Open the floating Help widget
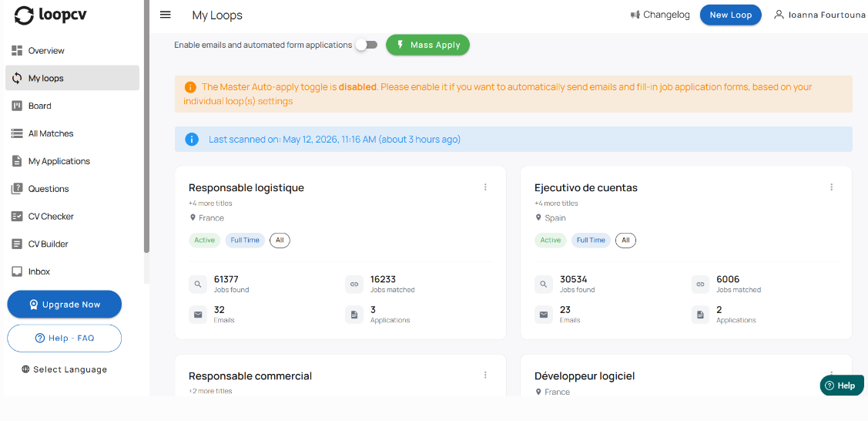The height and width of the screenshot is (421, 868). click(841, 386)
